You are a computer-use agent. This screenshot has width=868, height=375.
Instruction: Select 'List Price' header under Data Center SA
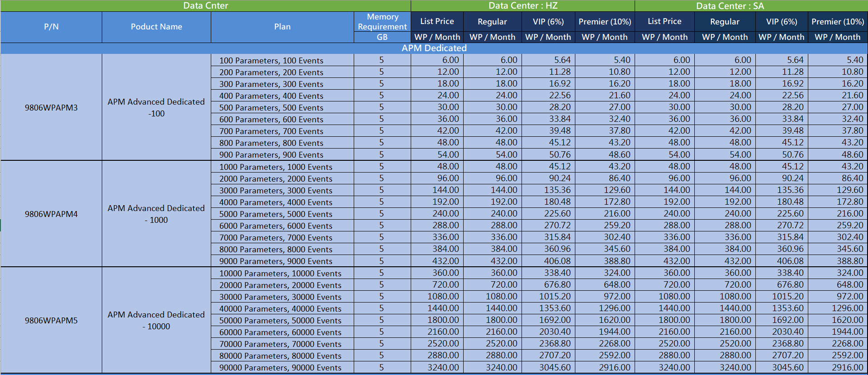(664, 21)
